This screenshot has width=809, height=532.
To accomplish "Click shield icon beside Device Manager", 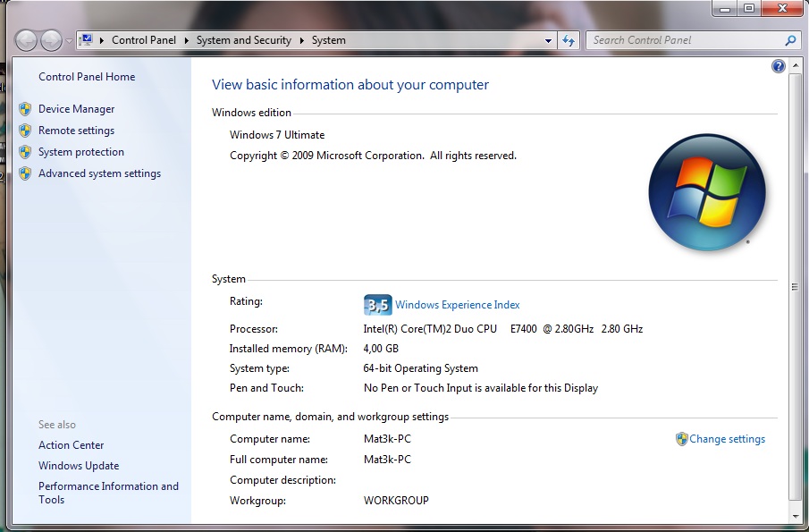I will pos(25,109).
